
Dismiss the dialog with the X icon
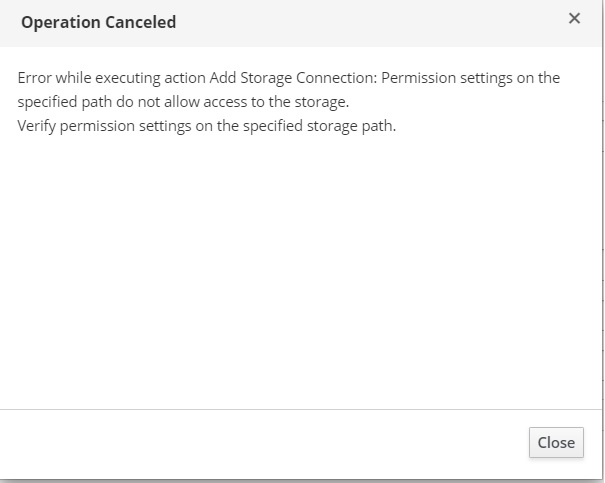[x=574, y=19]
